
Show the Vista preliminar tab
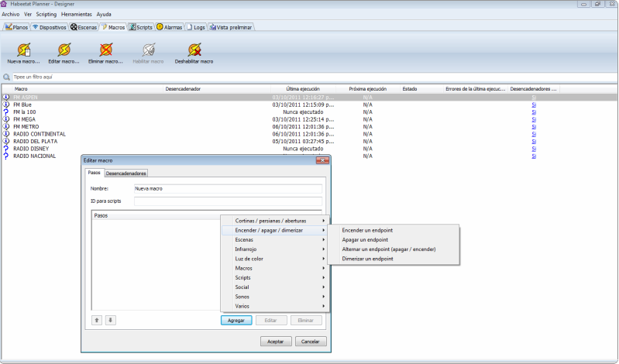point(231,27)
